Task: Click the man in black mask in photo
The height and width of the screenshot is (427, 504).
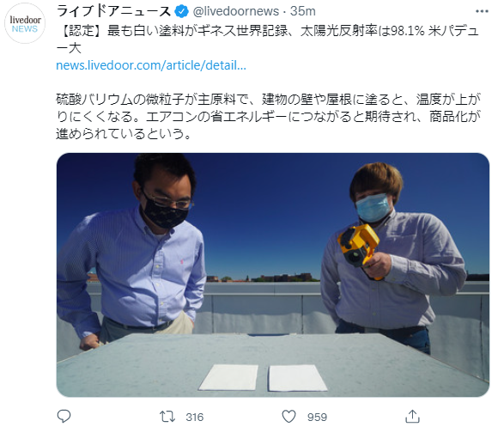Action: tap(135, 251)
